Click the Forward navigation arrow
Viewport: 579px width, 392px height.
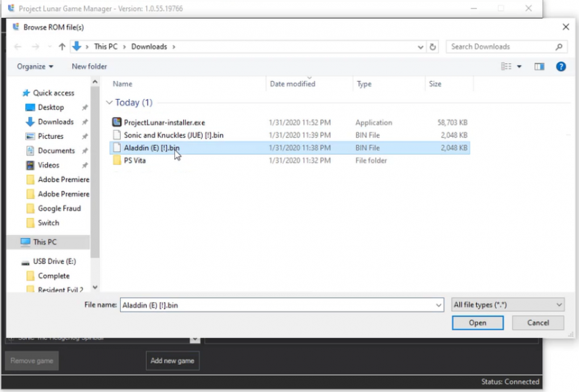click(35, 46)
